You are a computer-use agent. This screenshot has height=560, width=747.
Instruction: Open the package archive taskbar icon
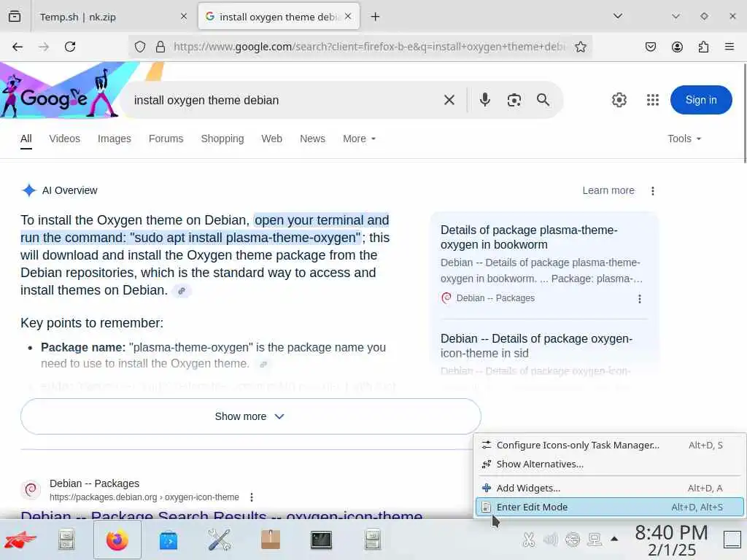271,540
